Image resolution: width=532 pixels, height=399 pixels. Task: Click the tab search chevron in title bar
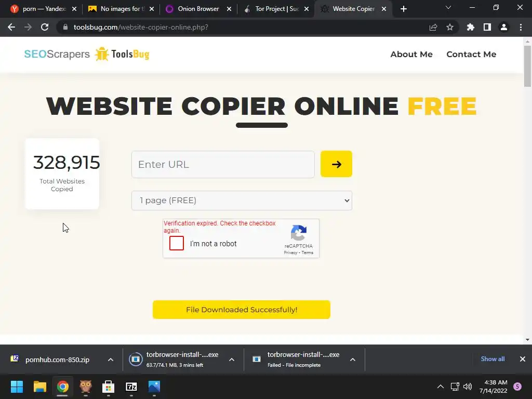[x=448, y=7]
